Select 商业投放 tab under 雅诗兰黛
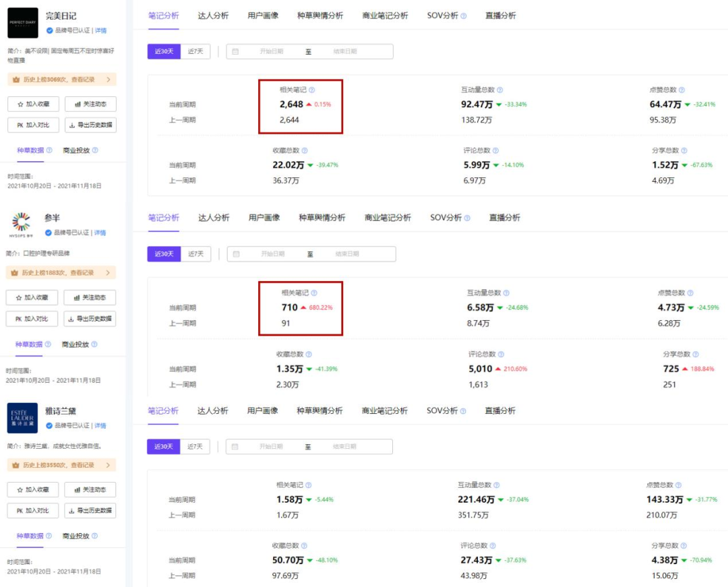This screenshot has height=587, width=728. 75,536
